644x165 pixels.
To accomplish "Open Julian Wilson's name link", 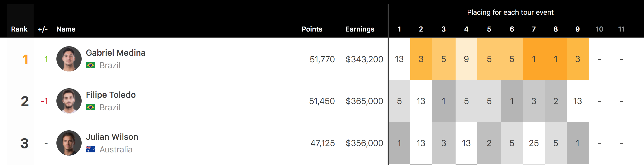I will (x=112, y=137).
